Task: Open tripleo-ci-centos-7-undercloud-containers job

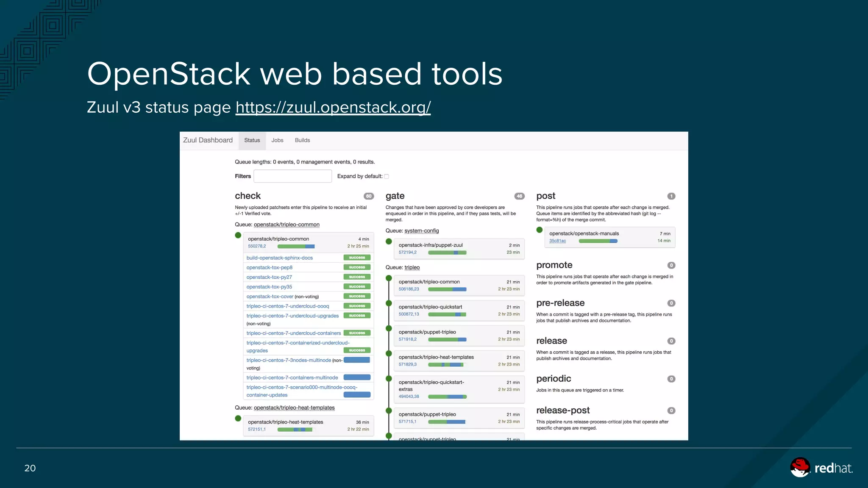Action: 294,333
